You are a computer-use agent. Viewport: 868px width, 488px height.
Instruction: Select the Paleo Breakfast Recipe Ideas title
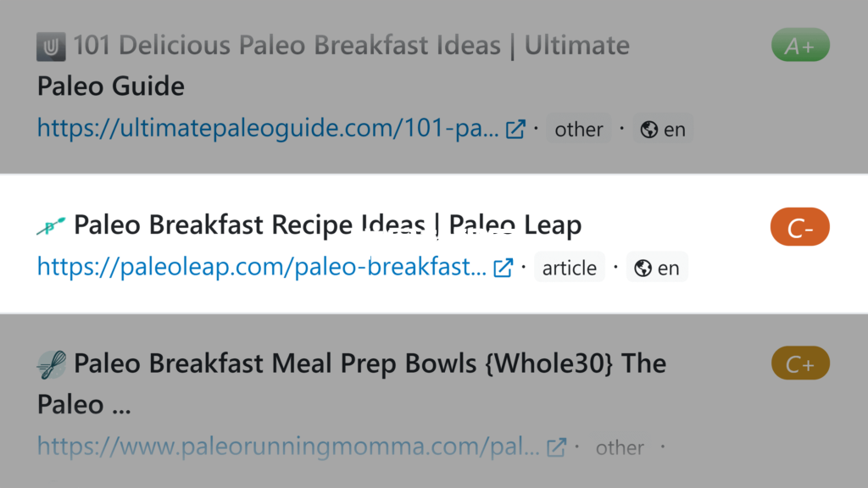tap(328, 225)
